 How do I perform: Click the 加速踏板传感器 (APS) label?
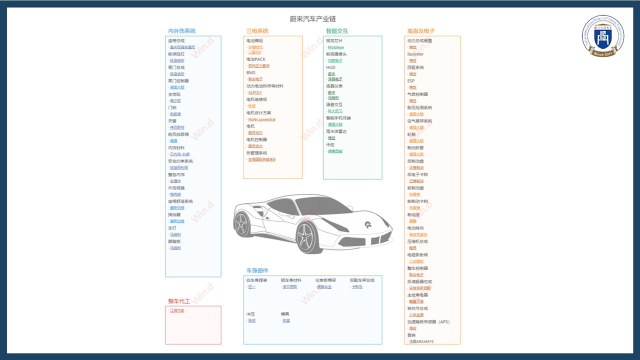[x=429, y=322]
